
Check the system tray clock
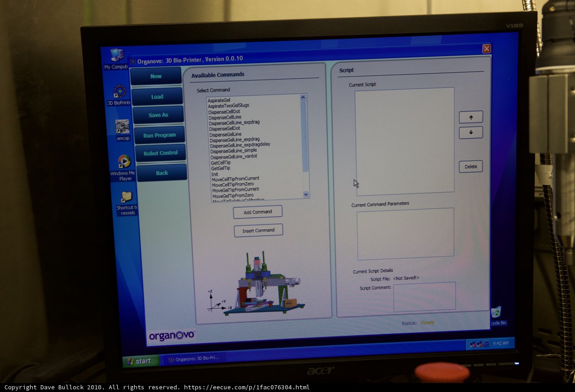[x=500, y=344]
